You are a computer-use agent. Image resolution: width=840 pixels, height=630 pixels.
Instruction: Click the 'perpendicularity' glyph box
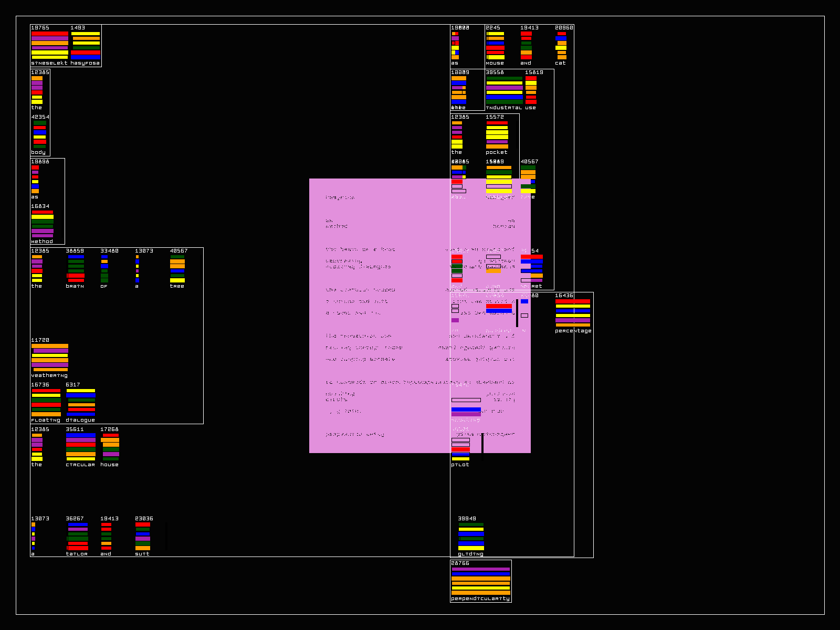click(x=480, y=581)
